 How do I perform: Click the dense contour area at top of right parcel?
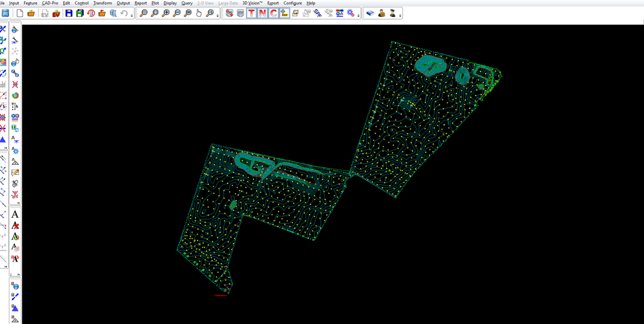430,64
